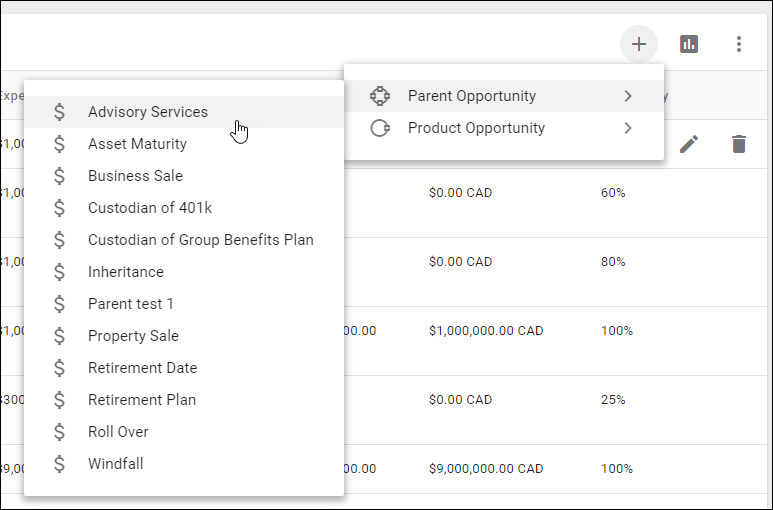Open the chart report icon
The image size is (773, 510).
click(x=689, y=44)
